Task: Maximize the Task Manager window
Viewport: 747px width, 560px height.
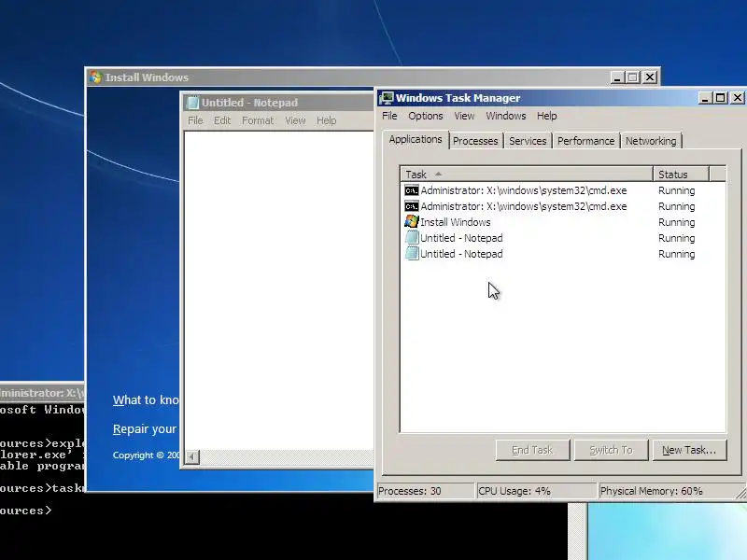Action: [x=721, y=98]
